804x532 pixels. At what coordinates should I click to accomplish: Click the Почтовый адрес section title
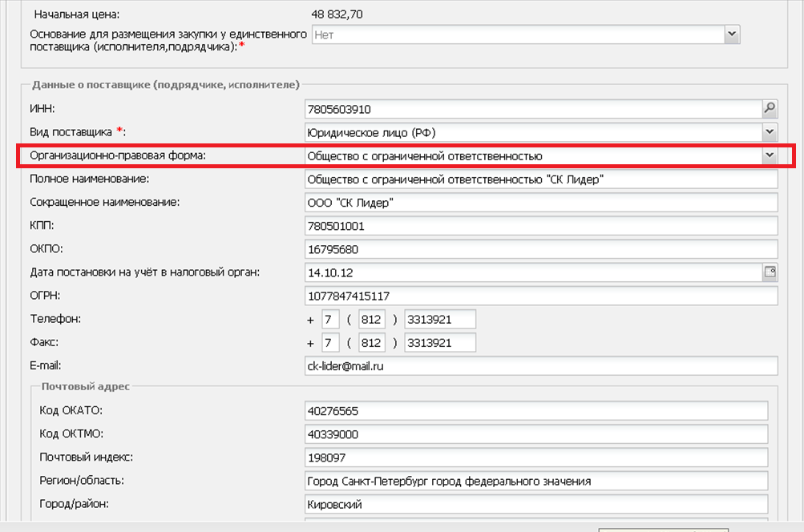tap(86, 386)
